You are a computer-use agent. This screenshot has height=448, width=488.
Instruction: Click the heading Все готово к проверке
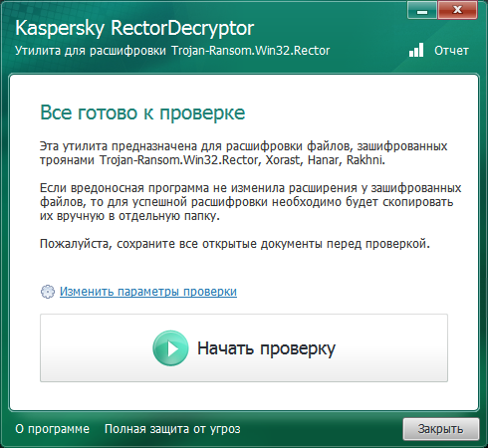pos(142,112)
